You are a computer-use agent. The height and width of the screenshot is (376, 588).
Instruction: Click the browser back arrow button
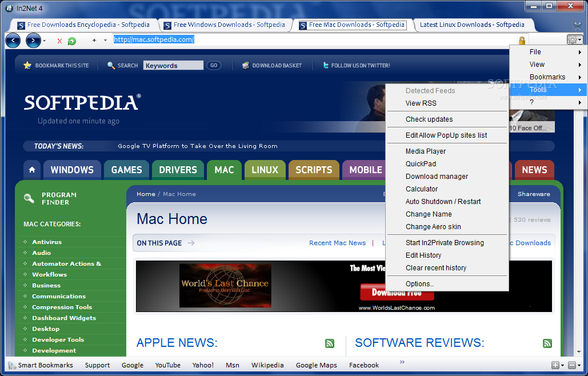point(13,41)
